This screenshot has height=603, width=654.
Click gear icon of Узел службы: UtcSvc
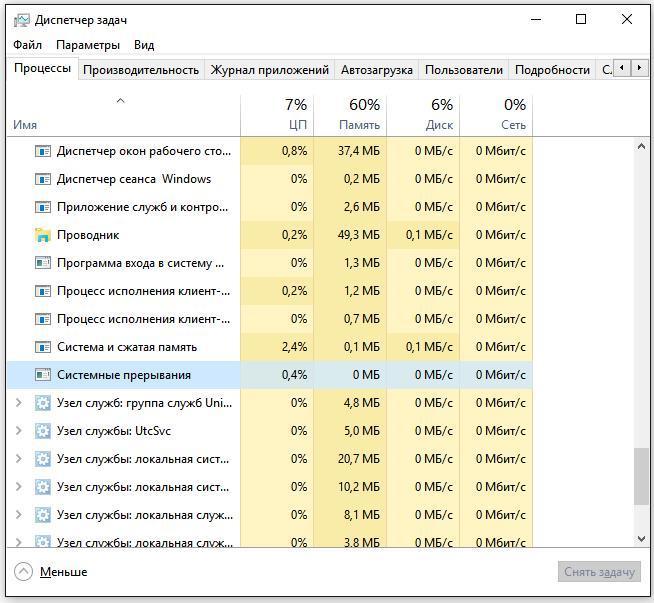(x=43, y=431)
